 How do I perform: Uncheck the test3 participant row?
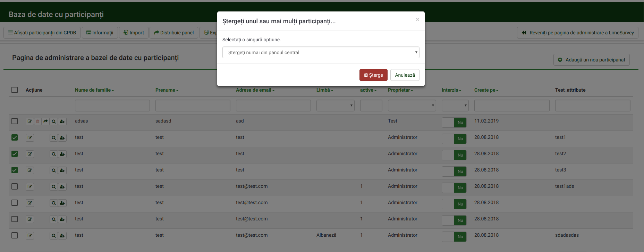click(15, 170)
